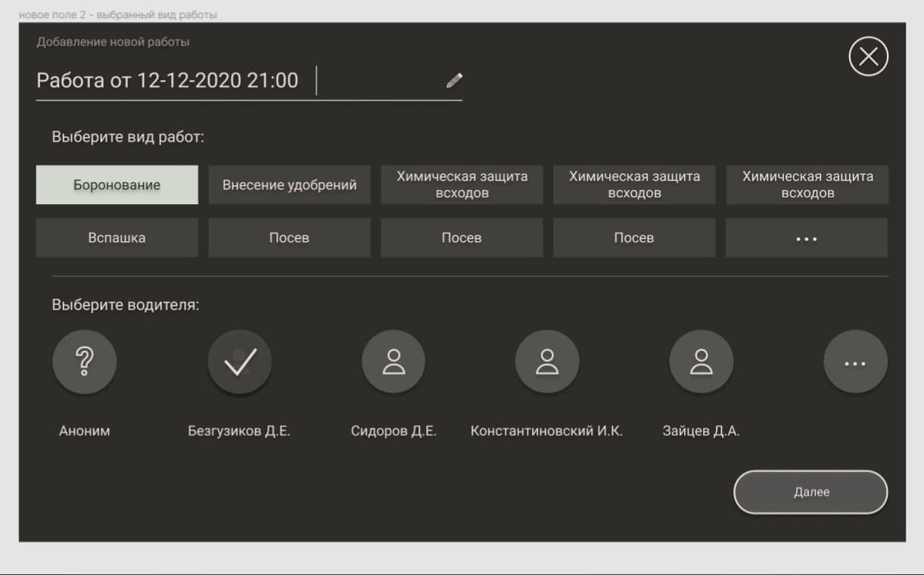Choose the Вспашка work type
This screenshot has height=575, width=924.
[x=117, y=238]
